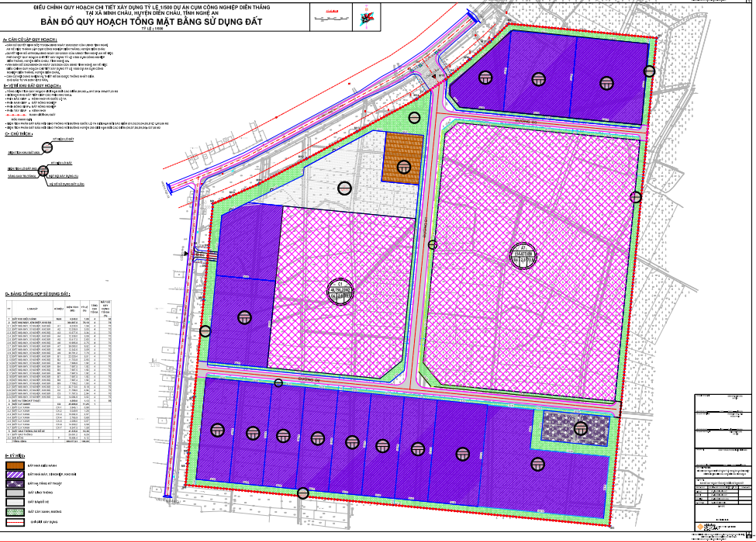Click the lot symbol on the east boundary

tap(637, 197)
